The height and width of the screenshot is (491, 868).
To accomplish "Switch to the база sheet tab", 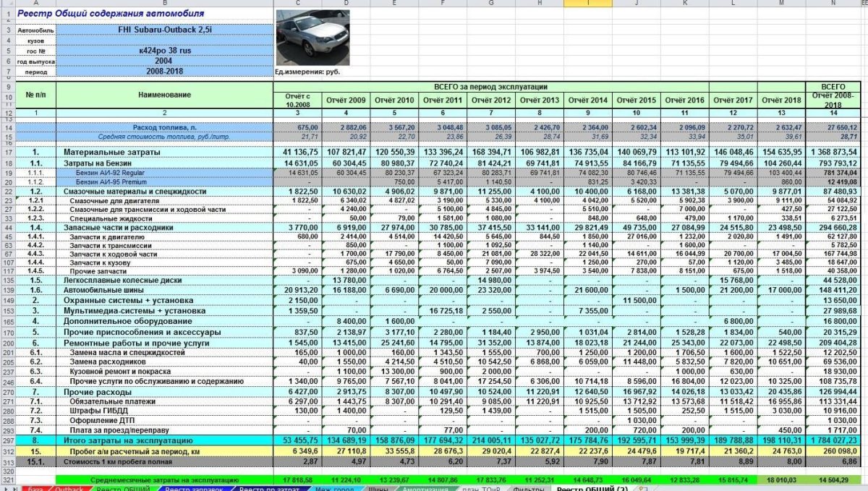I will (x=35, y=488).
